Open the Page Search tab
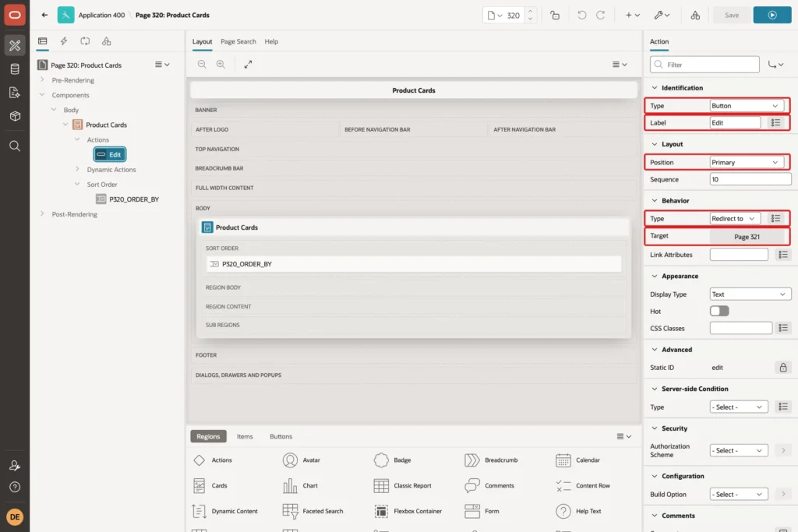 click(x=238, y=42)
